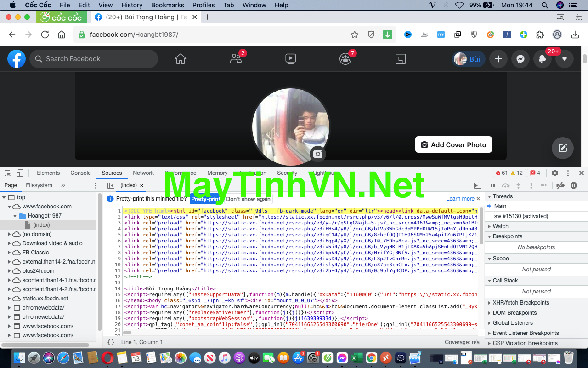Click the Add Cover Photo button
The width and height of the screenshot is (588, 368).
coord(453,144)
